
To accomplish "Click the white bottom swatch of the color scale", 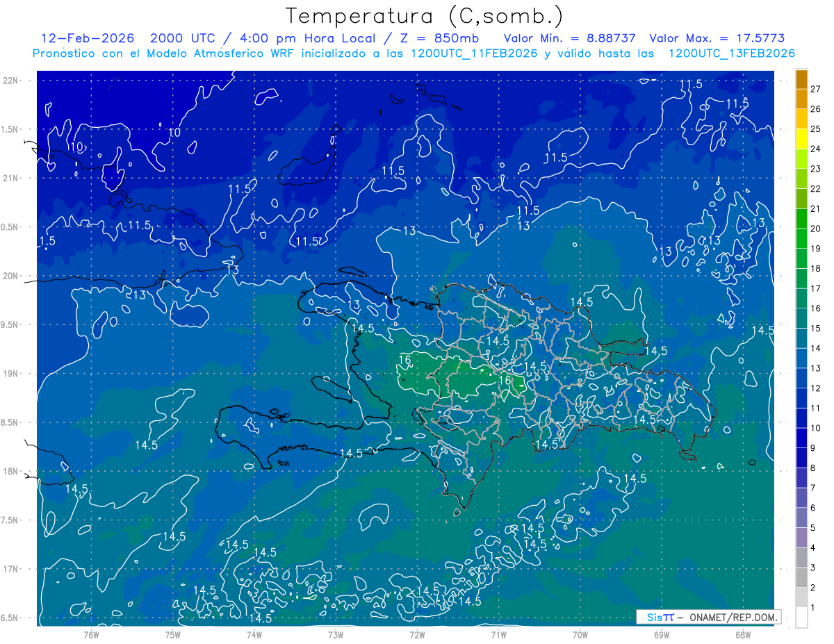I will tap(801, 618).
